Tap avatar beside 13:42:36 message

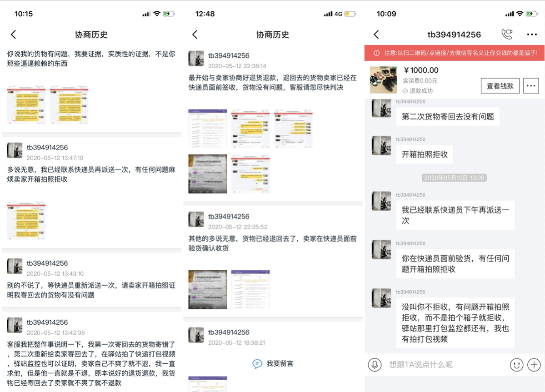tap(15, 325)
